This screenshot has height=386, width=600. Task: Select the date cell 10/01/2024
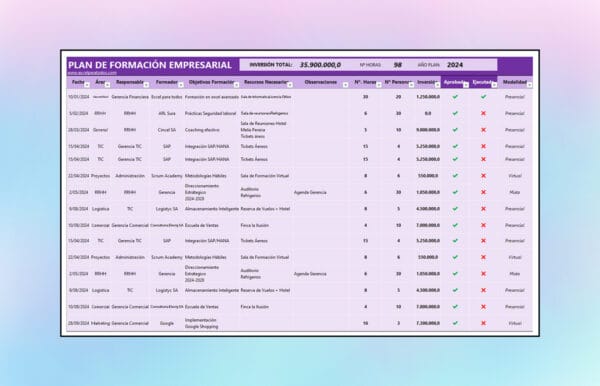(78, 97)
